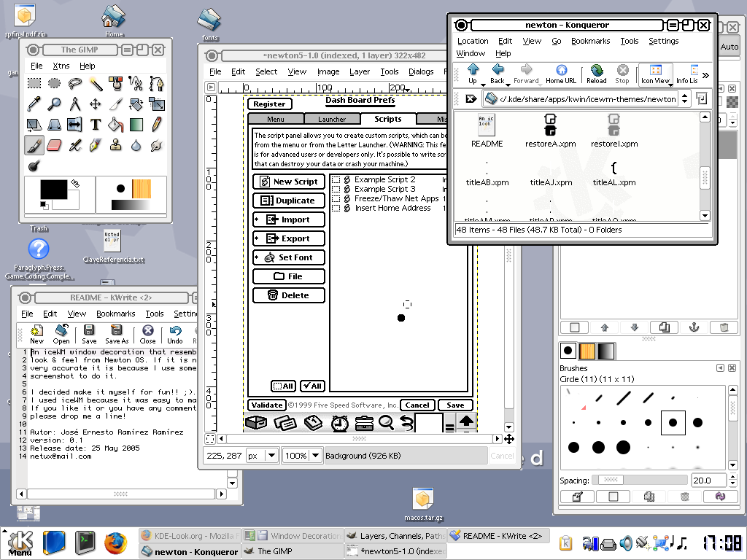The image size is (747, 560).
Task: Open the Settings menu in Konqueror
Action: click(664, 41)
